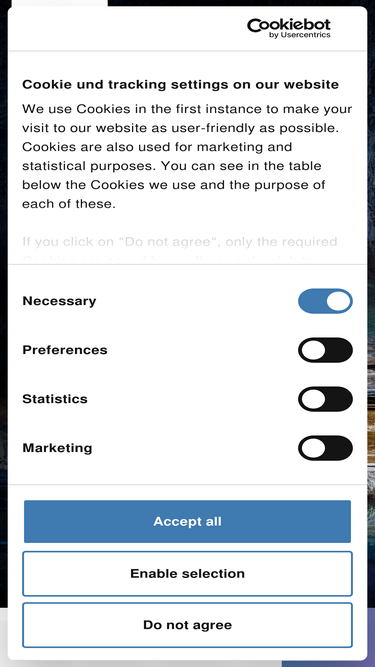Select the Statistics category label
The image size is (375, 667).
coord(55,399)
